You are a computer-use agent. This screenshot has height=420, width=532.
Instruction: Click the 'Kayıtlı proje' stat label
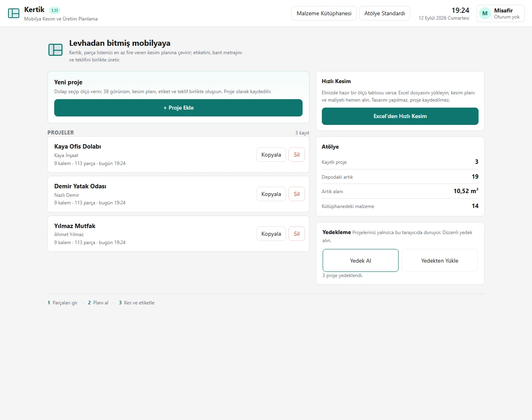pyautogui.click(x=334, y=162)
